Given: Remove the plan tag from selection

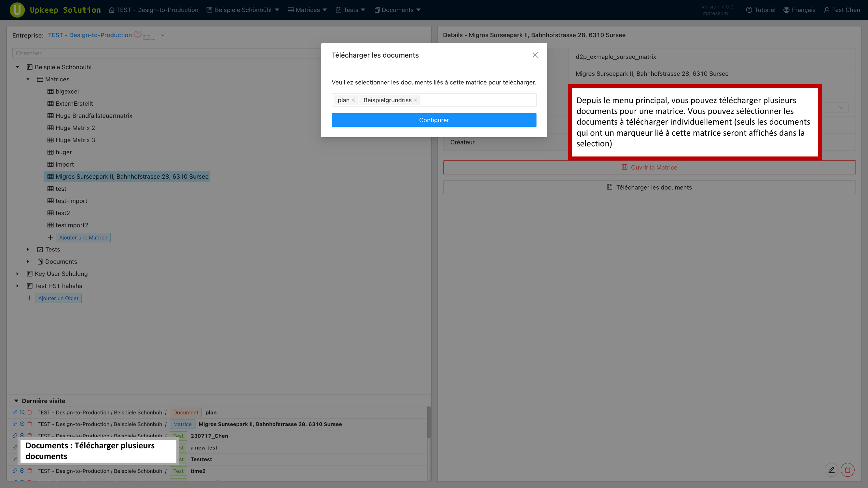Looking at the screenshot, I should pyautogui.click(x=353, y=100).
